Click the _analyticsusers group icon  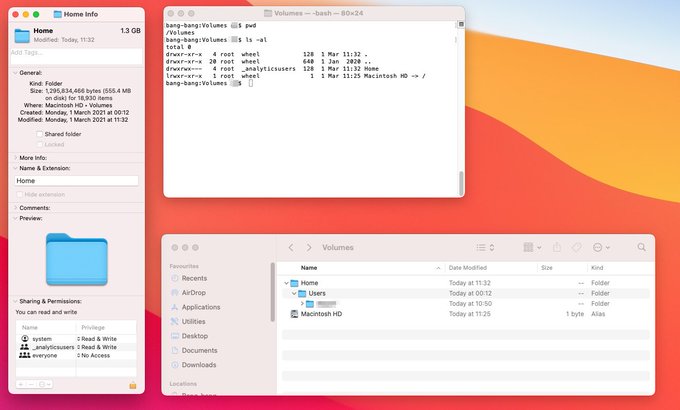click(25, 347)
